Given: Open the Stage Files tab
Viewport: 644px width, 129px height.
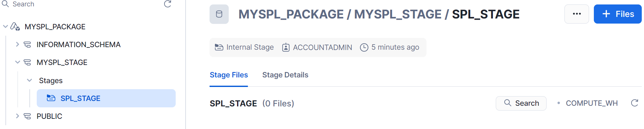Looking at the screenshot, I should click(229, 75).
